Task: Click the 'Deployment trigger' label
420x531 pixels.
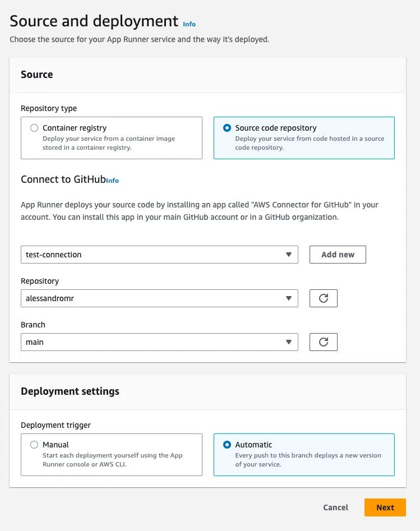Action: click(x=56, y=425)
